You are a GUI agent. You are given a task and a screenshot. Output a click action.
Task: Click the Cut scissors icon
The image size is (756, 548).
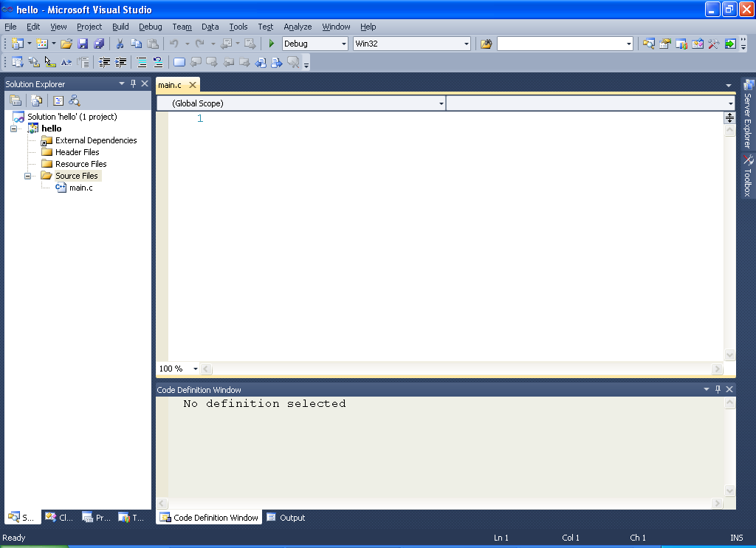coord(120,44)
